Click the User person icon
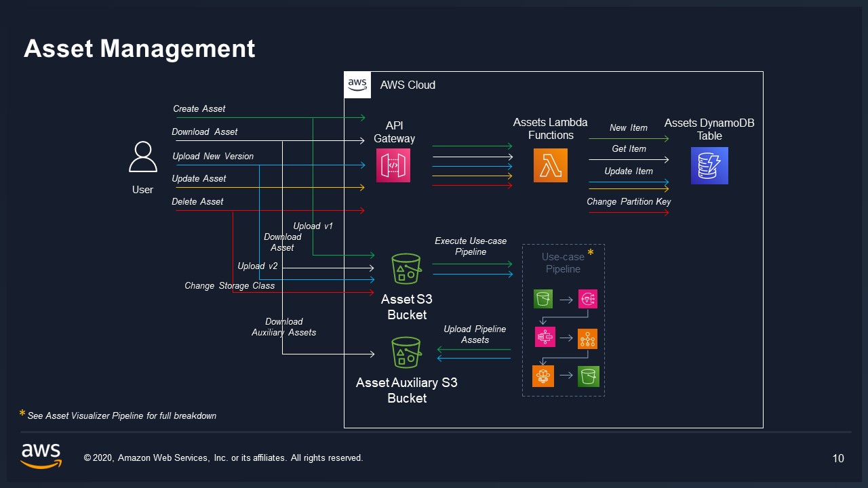This screenshot has width=868, height=488. [142, 157]
